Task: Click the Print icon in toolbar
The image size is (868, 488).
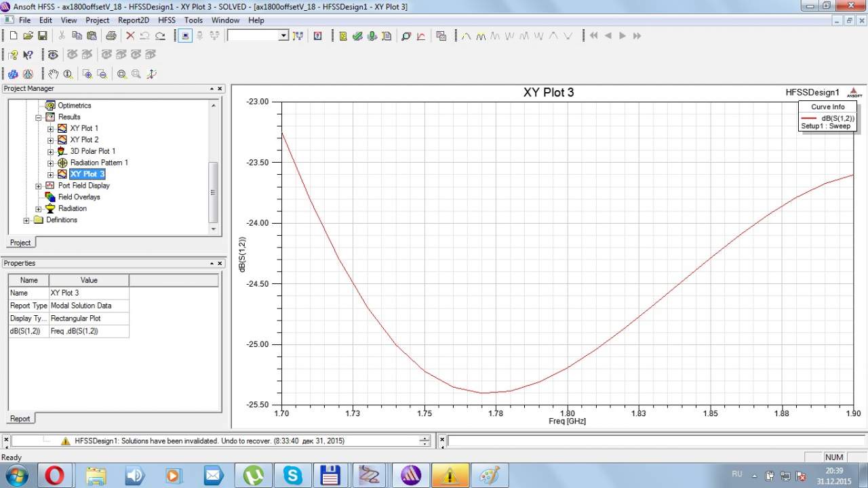Action: 111,36
